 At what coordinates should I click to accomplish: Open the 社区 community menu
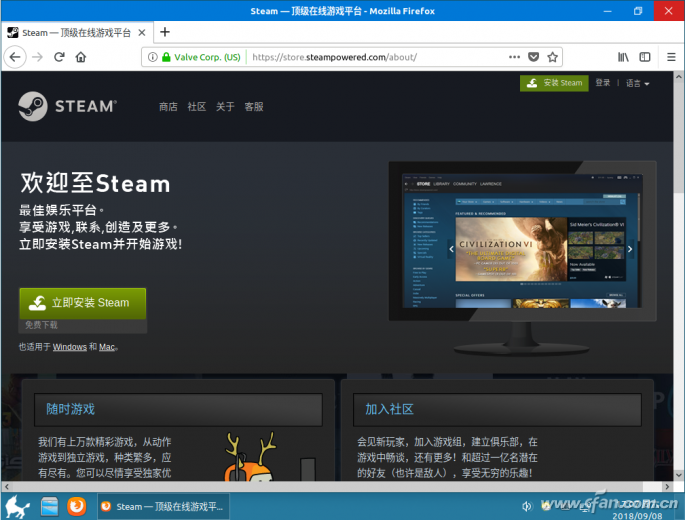(x=197, y=107)
